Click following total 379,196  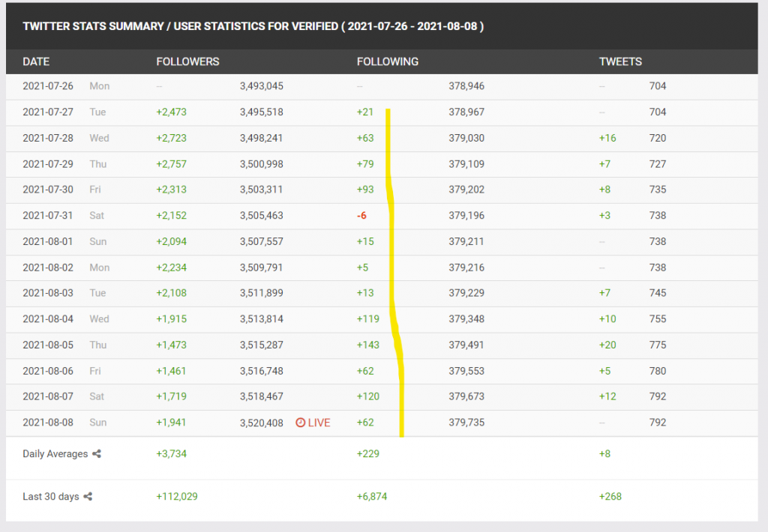[x=466, y=215]
